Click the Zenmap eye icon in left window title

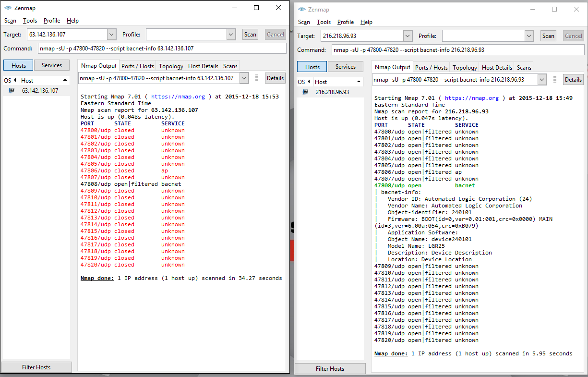point(8,8)
